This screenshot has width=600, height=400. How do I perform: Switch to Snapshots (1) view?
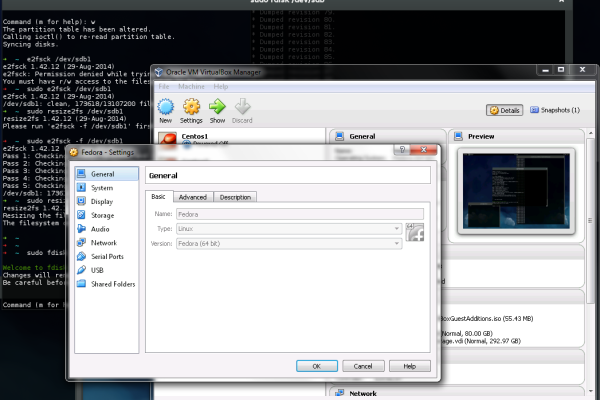click(555, 110)
